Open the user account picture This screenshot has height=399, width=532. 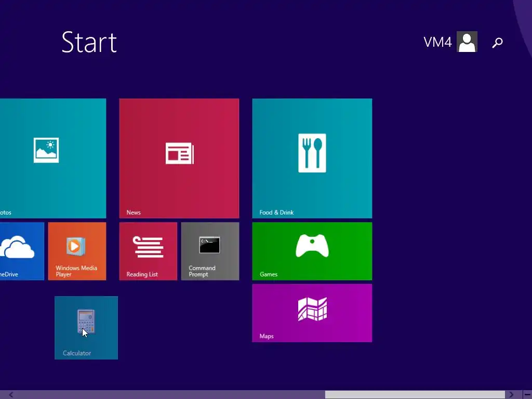(467, 42)
